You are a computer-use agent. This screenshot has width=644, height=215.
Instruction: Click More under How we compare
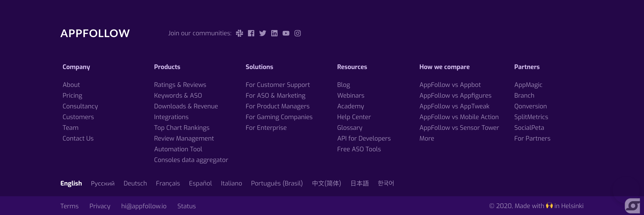[x=427, y=139]
